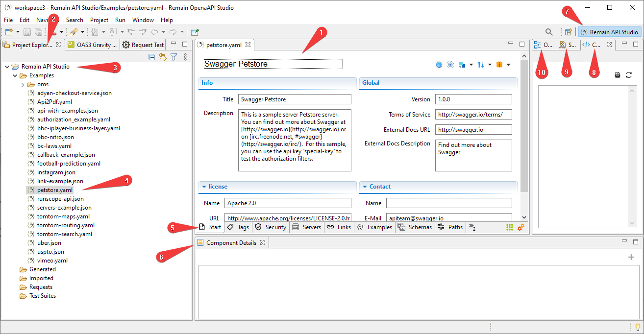Image resolution: width=644 pixels, height=334 pixels.
Task: Open the File menu
Action: tap(8, 20)
